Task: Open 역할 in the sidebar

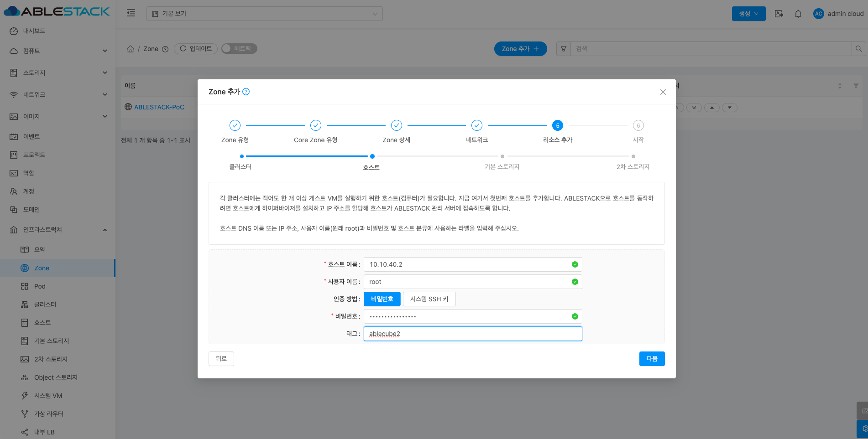Action: point(58,173)
